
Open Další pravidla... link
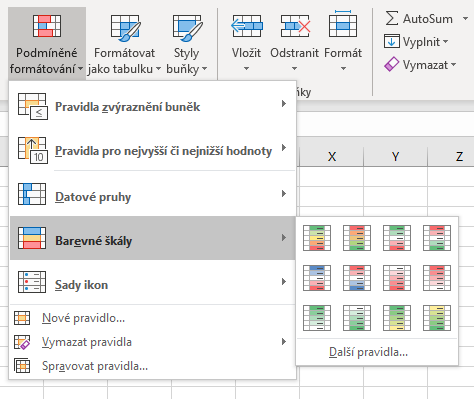(x=368, y=352)
